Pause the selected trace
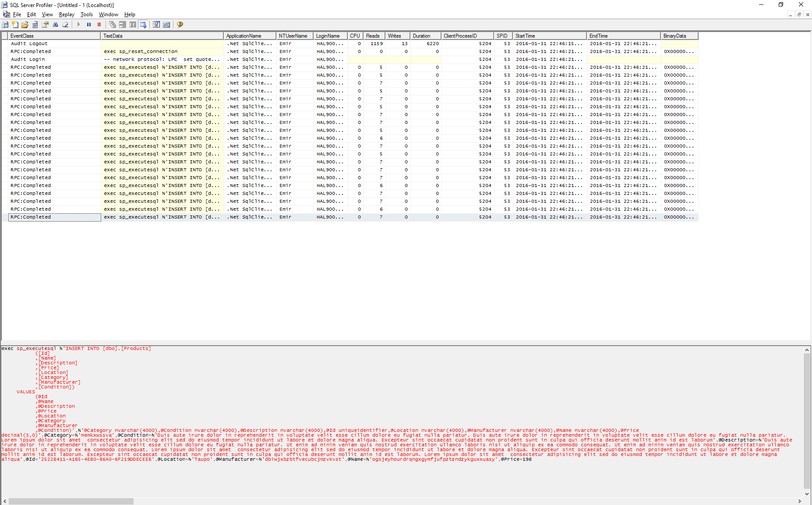This screenshot has width=812, height=505. click(89, 25)
